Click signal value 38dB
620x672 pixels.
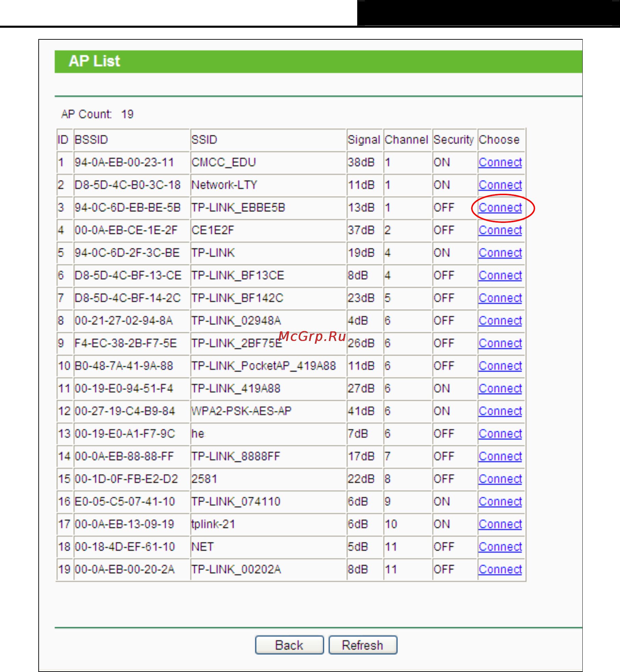tap(361, 162)
